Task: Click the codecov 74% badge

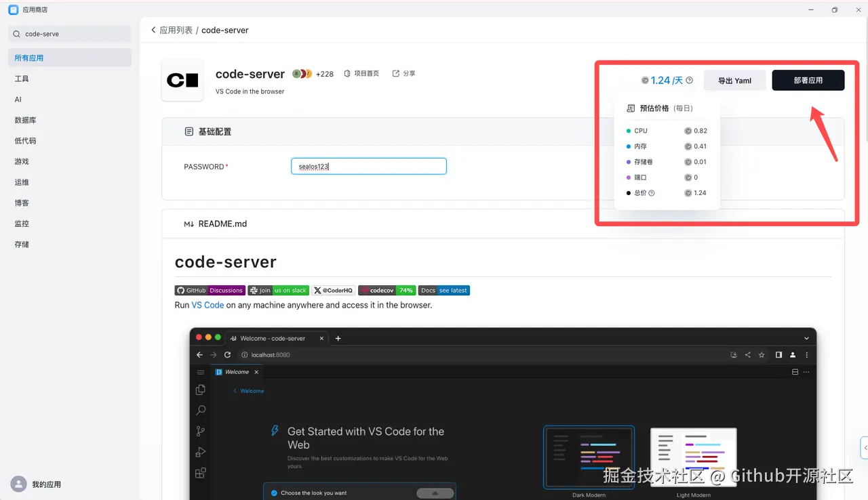Action: (387, 290)
